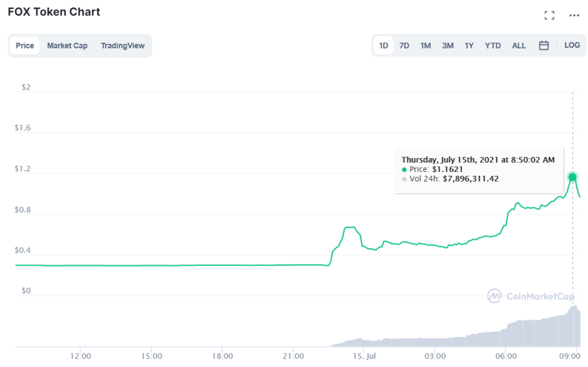Click the fullscreen expand icon
The image size is (588, 367).
[x=550, y=15]
